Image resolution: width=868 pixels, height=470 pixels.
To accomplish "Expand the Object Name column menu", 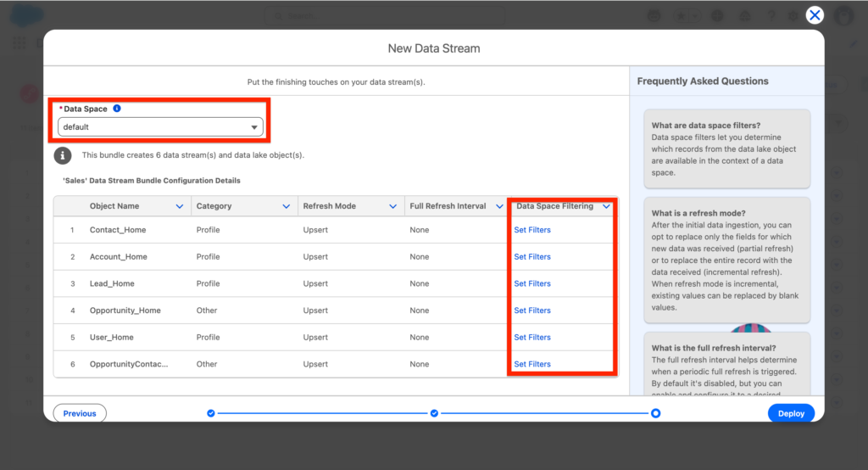I will tap(179, 206).
